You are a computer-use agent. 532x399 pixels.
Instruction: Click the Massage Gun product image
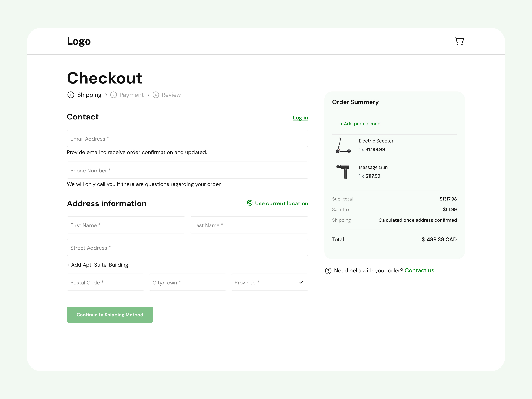pyautogui.click(x=343, y=172)
